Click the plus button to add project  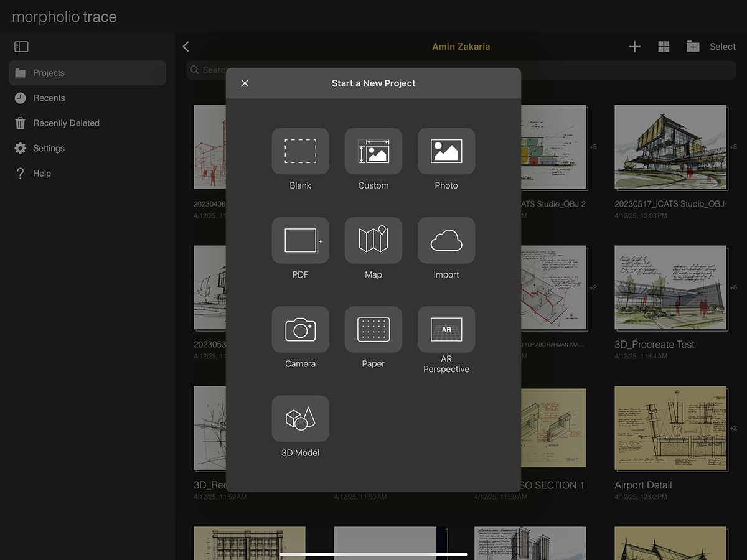[634, 47]
